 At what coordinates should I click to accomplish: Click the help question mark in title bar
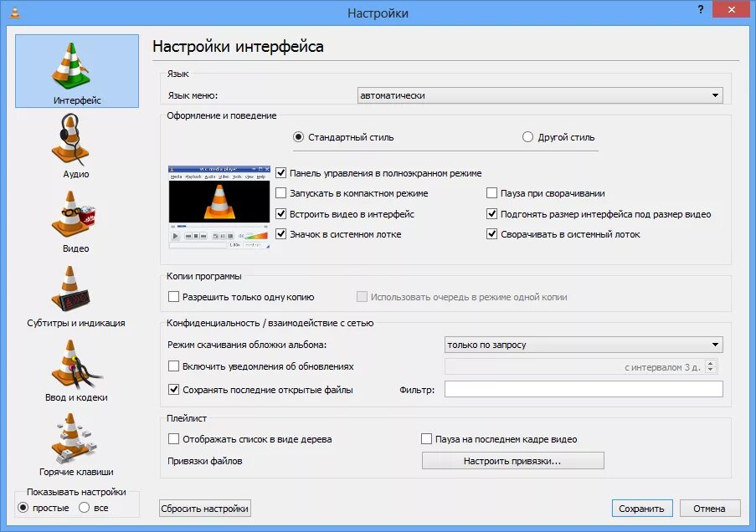701,10
